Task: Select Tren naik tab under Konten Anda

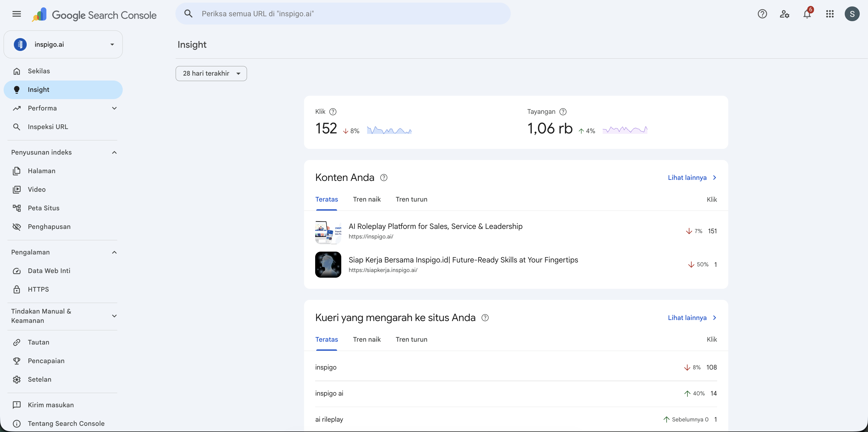Action: click(367, 199)
